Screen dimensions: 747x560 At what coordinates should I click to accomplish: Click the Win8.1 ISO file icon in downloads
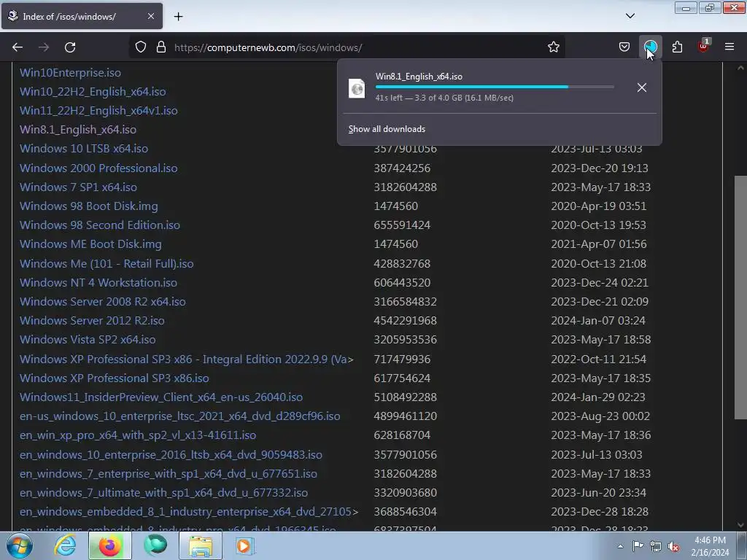pos(357,88)
